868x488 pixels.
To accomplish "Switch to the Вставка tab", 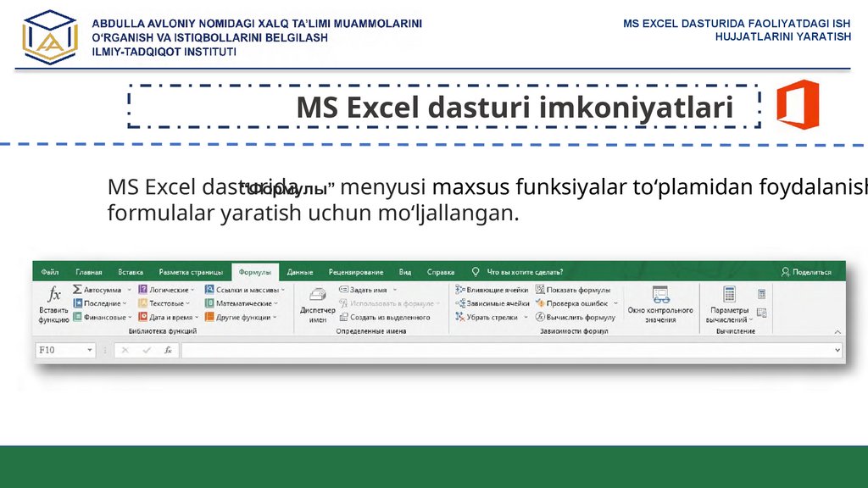I will (131, 272).
